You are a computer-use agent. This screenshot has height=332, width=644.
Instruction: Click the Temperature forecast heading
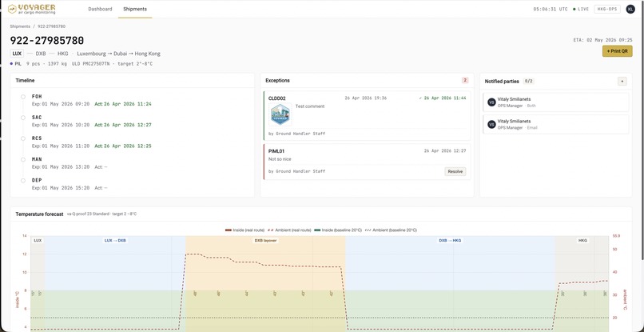[x=39, y=214]
